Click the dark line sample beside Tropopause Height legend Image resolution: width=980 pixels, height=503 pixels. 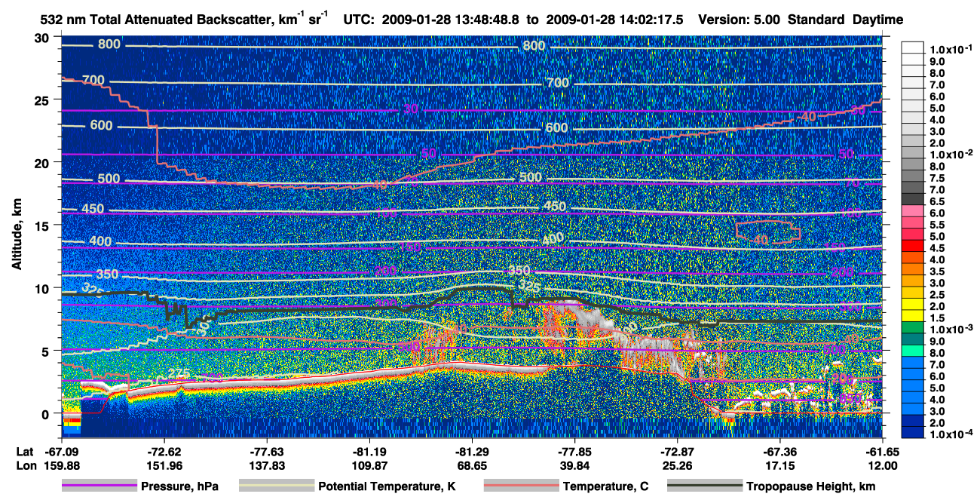pos(705,487)
